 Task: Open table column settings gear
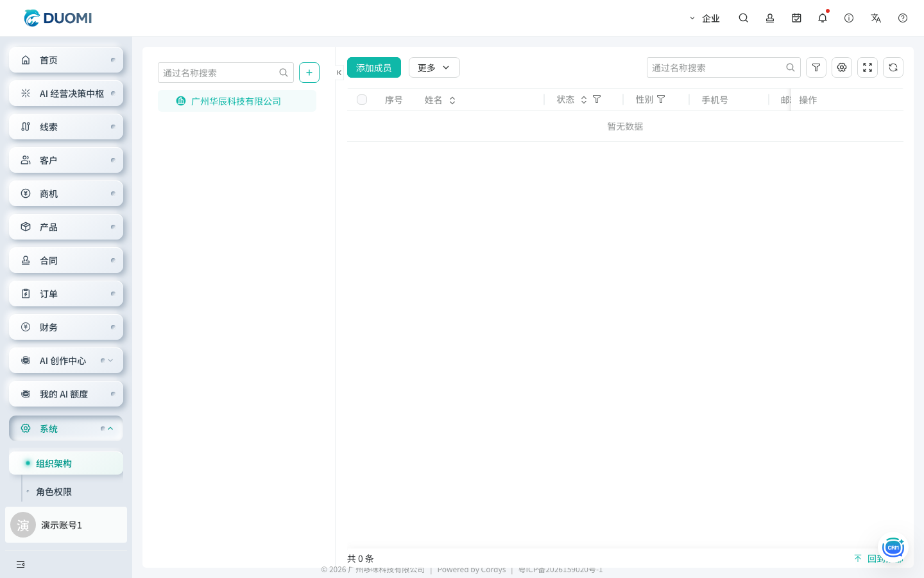point(842,67)
